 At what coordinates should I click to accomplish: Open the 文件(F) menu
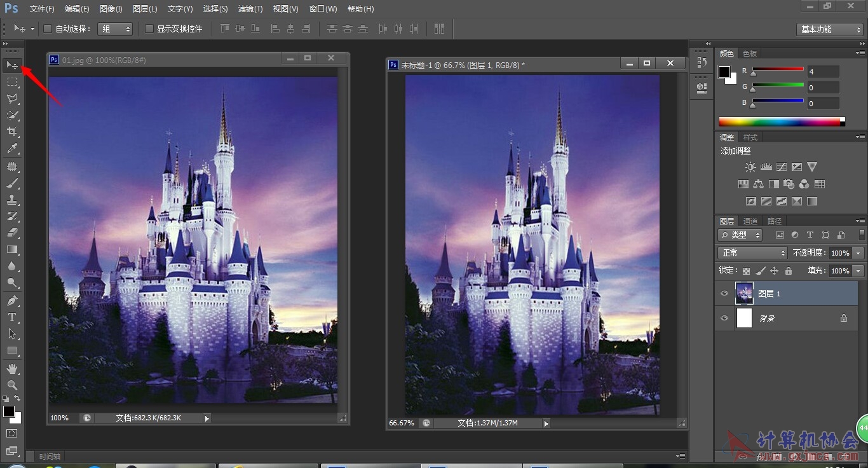42,9
